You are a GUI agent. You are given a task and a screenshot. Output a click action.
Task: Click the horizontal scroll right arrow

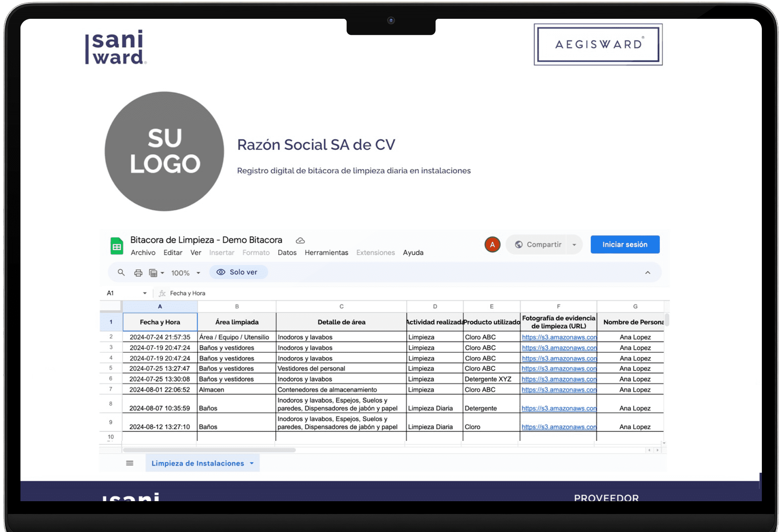pos(657,450)
